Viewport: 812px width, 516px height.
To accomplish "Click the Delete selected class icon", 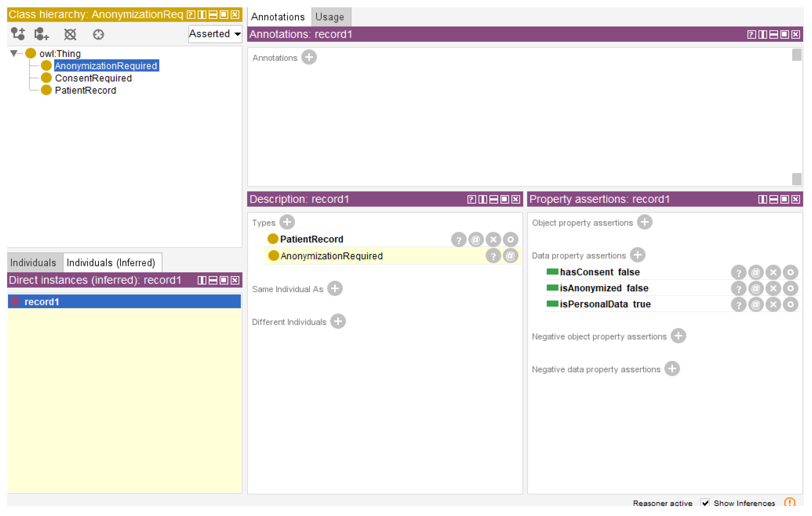I will point(70,34).
